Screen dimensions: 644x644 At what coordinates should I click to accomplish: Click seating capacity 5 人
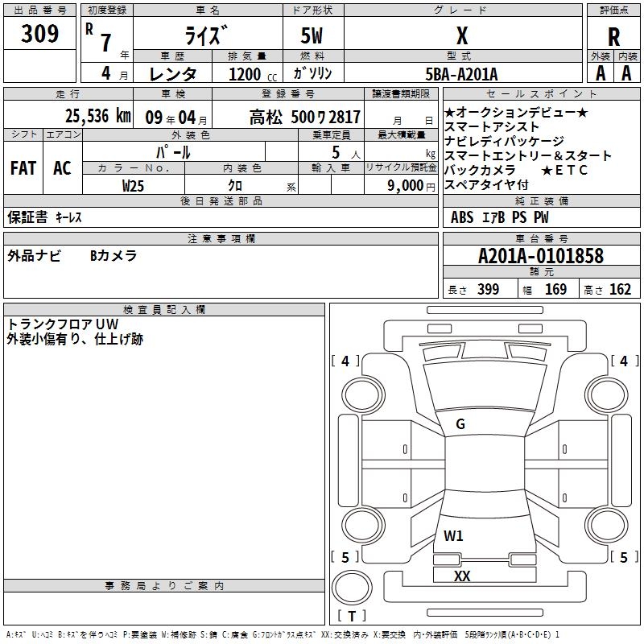346,153
